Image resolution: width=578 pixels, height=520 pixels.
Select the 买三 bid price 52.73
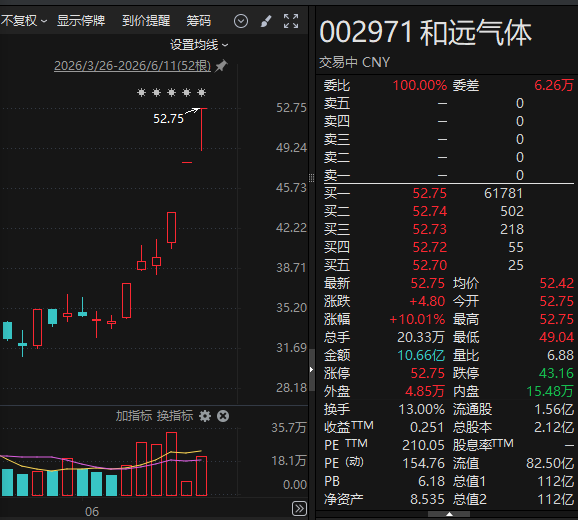click(429, 229)
